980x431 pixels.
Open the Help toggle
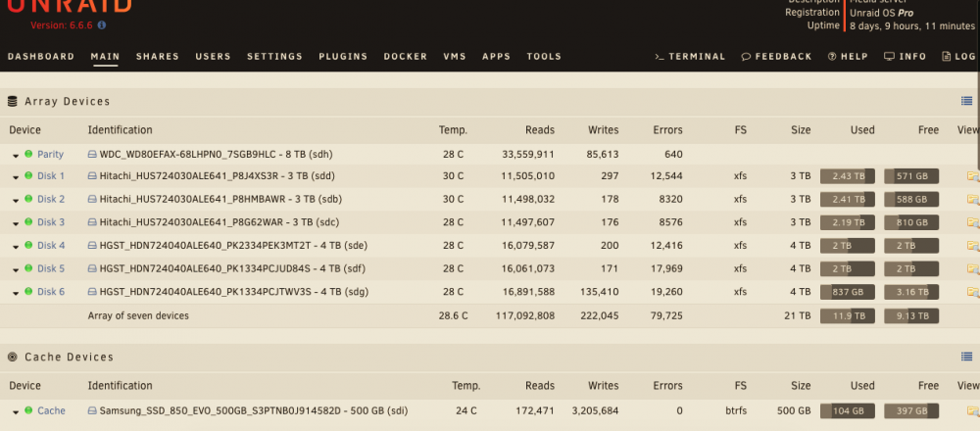(848, 56)
